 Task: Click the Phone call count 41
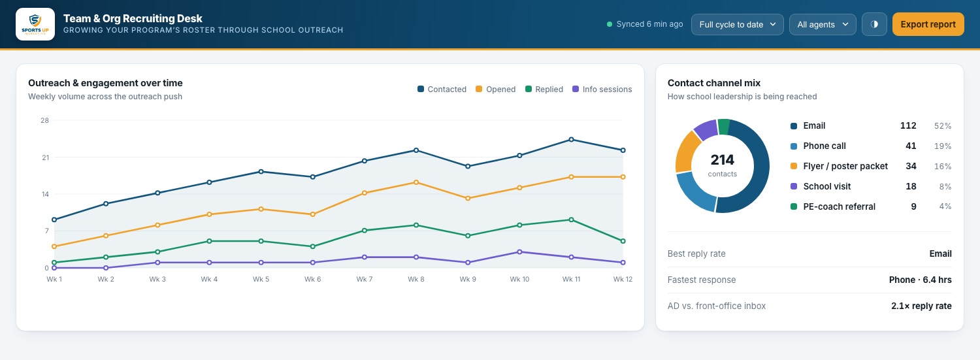(x=911, y=146)
